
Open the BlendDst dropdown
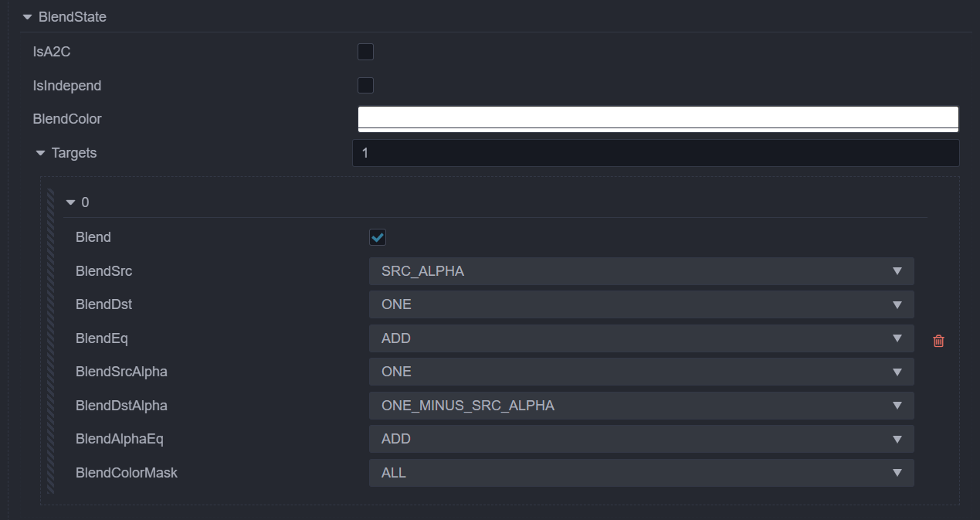641,304
